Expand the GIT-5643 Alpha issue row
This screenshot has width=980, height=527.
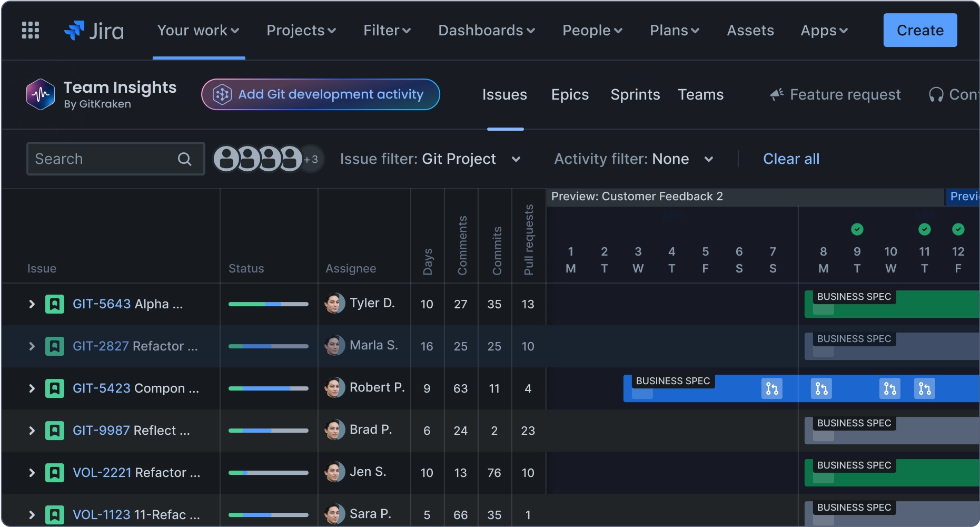click(x=32, y=304)
